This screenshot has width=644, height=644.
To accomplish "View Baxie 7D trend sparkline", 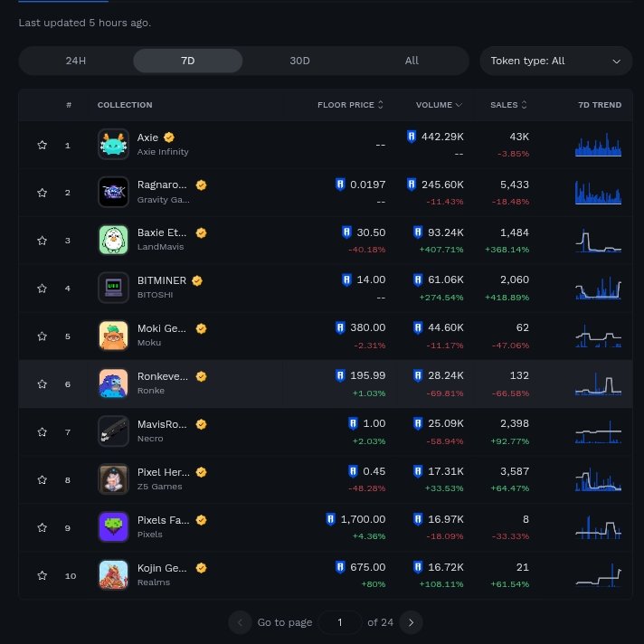I will coord(598,241).
